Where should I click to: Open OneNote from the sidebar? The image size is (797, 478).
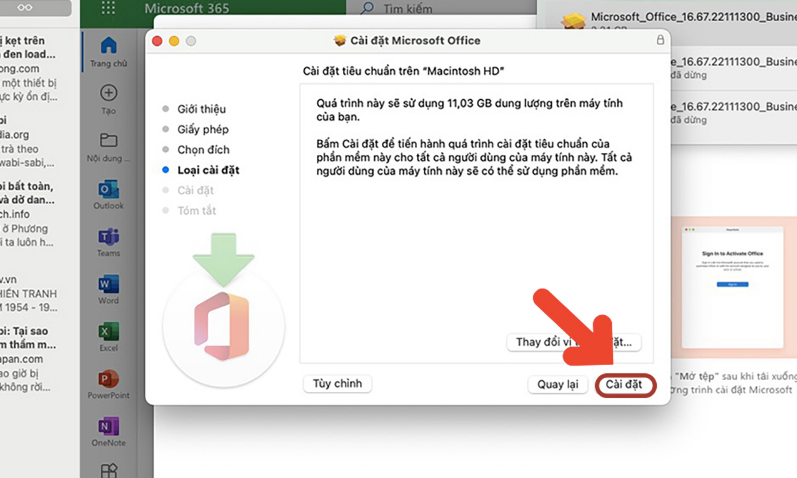pyautogui.click(x=108, y=427)
